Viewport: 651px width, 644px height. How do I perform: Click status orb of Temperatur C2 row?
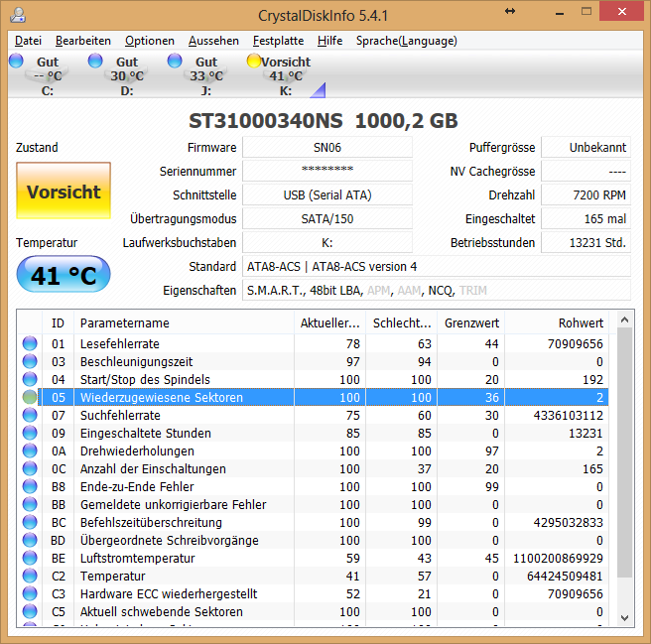30,576
